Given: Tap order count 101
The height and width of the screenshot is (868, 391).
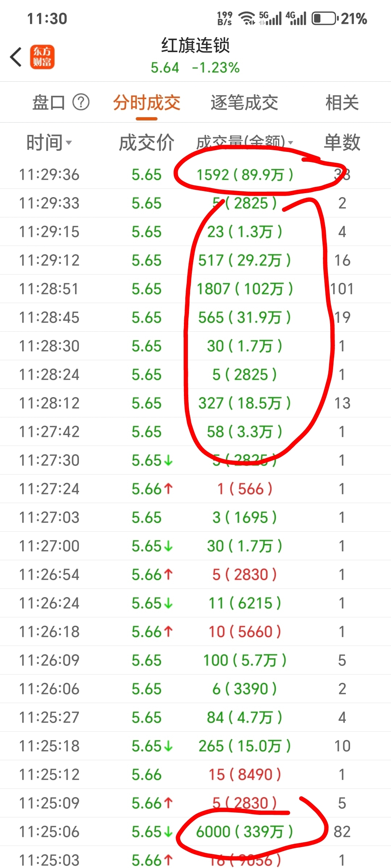Looking at the screenshot, I should 342,289.
